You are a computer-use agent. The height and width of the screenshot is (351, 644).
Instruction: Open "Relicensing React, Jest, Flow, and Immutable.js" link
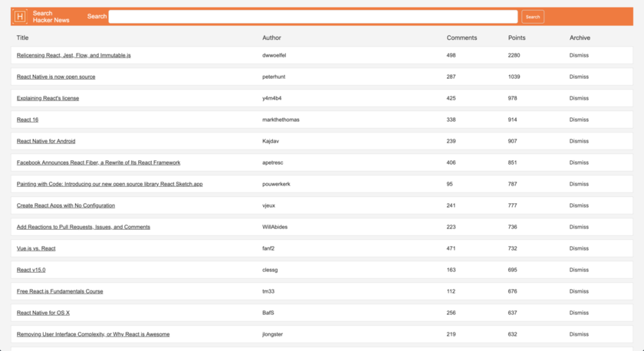pos(74,56)
